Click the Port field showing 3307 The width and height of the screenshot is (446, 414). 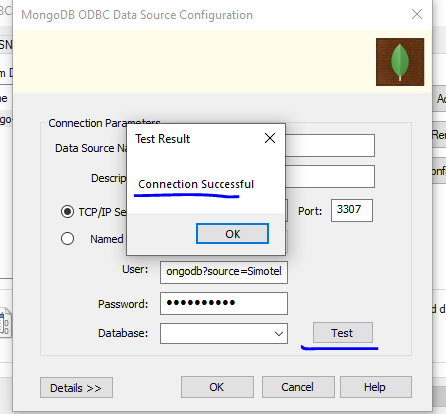(352, 210)
